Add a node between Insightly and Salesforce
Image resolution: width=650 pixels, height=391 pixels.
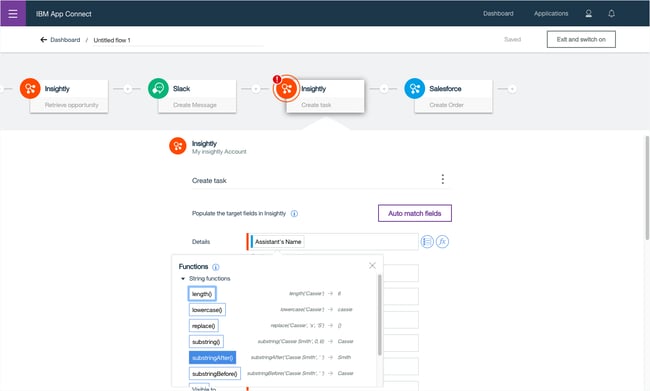pos(384,89)
